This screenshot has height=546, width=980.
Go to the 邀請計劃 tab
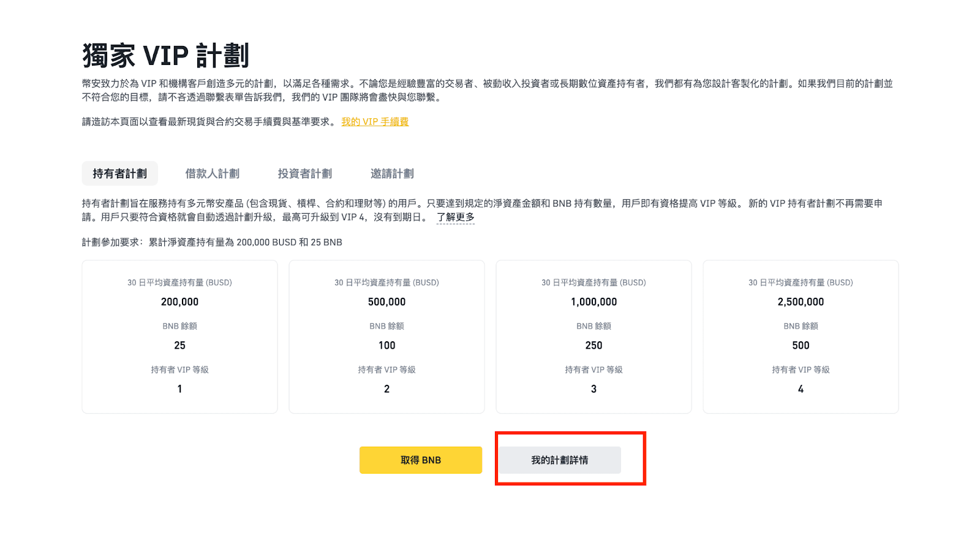tap(392, 173)
